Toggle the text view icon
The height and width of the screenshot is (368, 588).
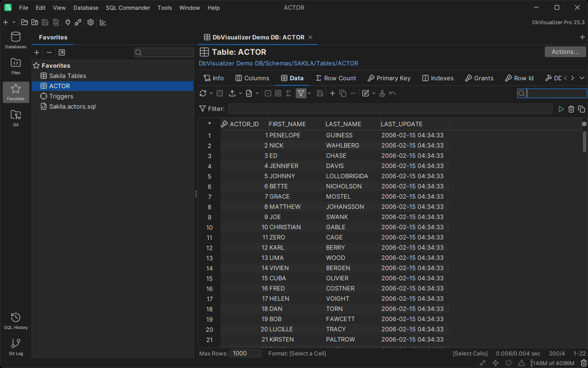pos(278,93)
